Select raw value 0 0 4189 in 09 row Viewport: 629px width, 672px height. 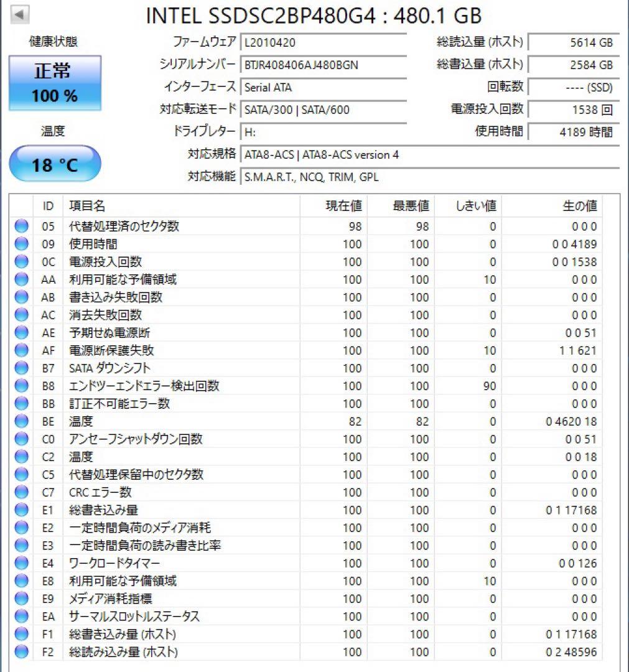575,244
